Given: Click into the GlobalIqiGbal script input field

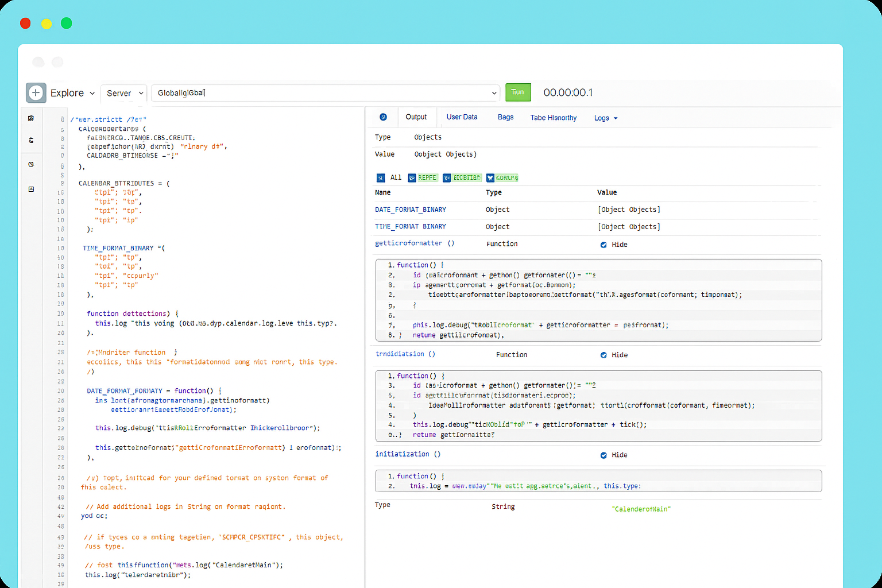Looking at the screenshot, I should click(x=322, y=93).
